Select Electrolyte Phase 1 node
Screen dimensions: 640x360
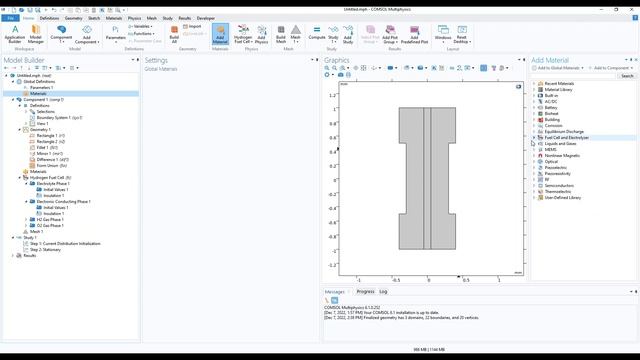(53, 184)
